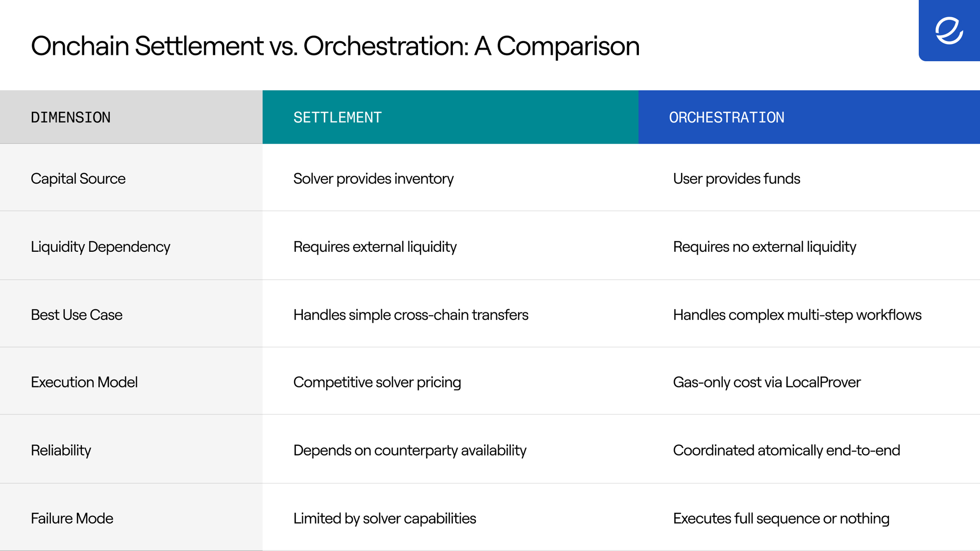Image resolution: width=980 pixels, height=551 pixels.
Task: Select the Best Use Case row label
Action: pyautogui.click(x=76, y=315)
